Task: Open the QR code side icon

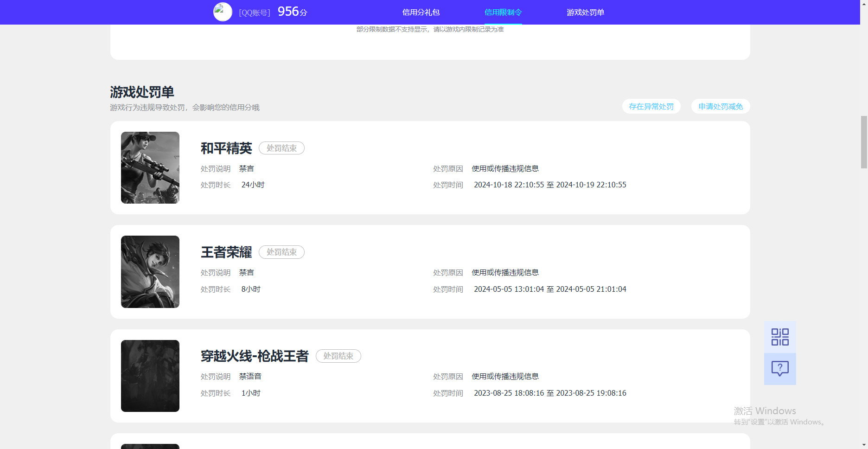Action: point(780,337)
